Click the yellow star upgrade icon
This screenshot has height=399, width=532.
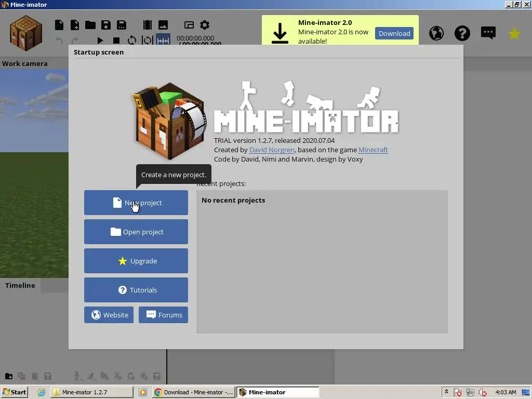[x=514, y=33]
